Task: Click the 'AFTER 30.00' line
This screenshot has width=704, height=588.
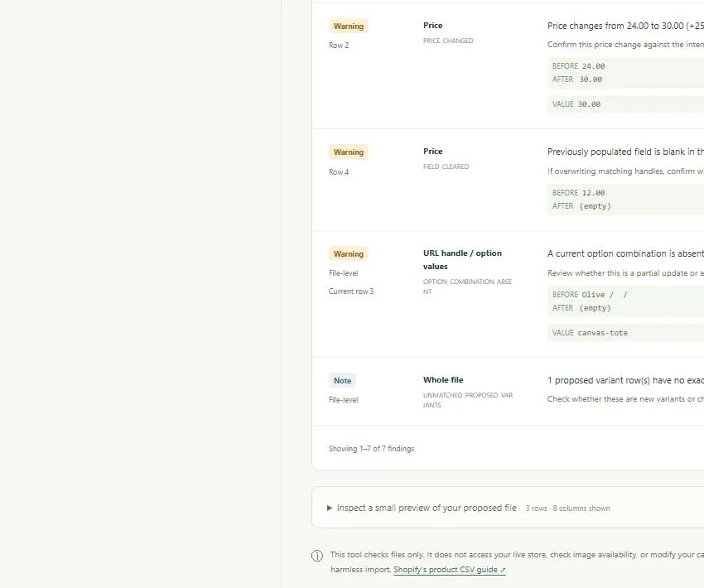Action: (x=577, y=80)
